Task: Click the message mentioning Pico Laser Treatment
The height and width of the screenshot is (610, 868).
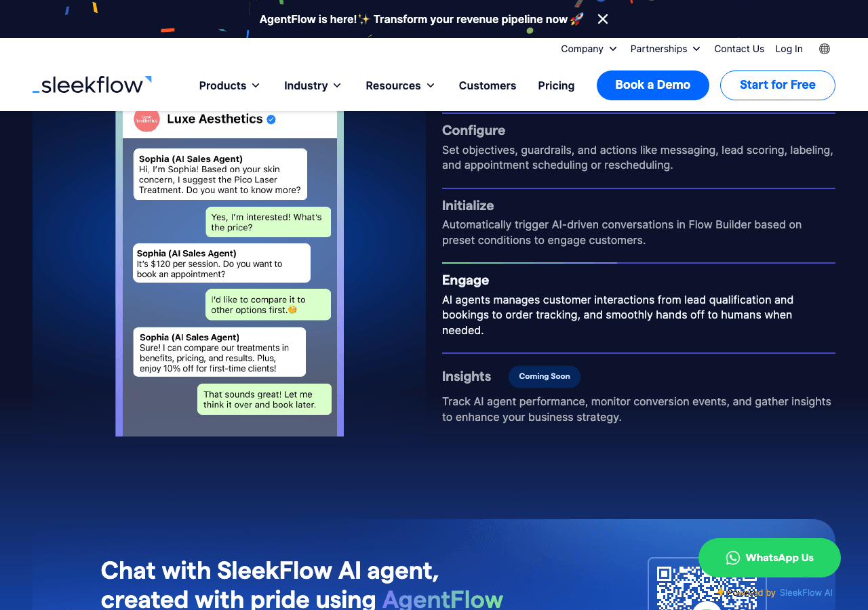Action: point(220,174)
